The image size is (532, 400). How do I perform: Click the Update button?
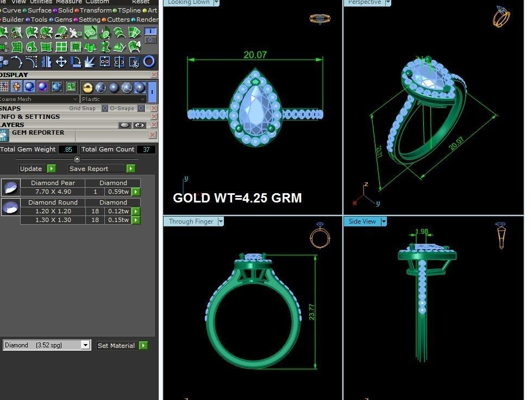coord(37,168)
